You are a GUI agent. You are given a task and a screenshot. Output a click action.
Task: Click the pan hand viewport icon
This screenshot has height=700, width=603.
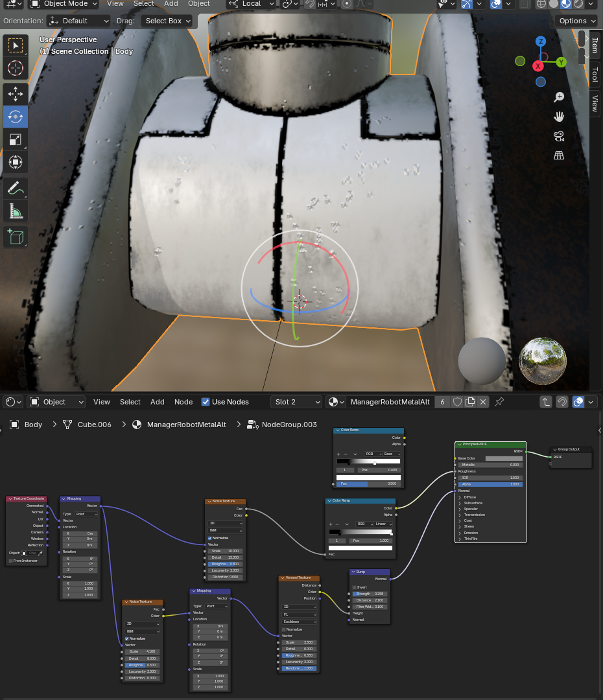(x=559, y=117)
